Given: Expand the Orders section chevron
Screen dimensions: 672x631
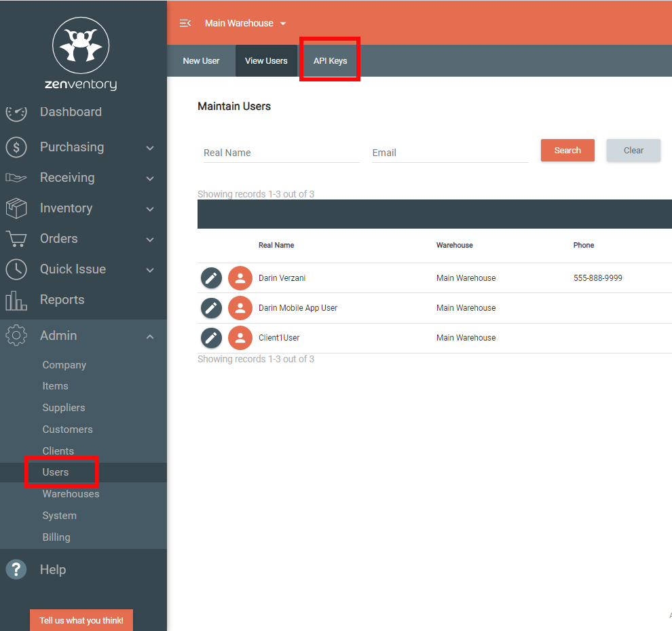Looking at the screenshot, I should [x=149, y=238].
